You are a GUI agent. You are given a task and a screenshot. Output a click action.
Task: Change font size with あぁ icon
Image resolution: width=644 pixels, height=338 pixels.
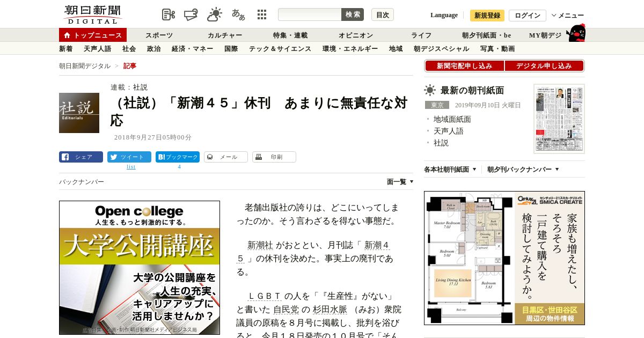(x=238, y=14)
